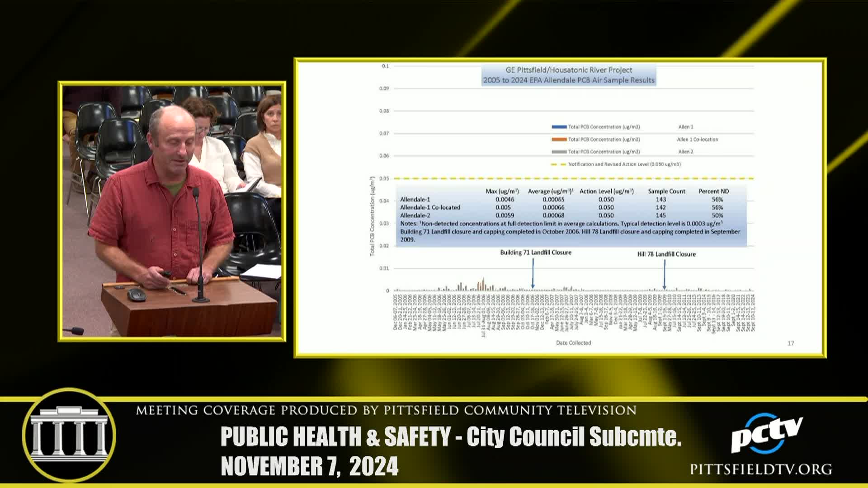Click the '2005 to 2024 EPA Allendale PCB Air Sample Results' subtitle

(569, 80)
